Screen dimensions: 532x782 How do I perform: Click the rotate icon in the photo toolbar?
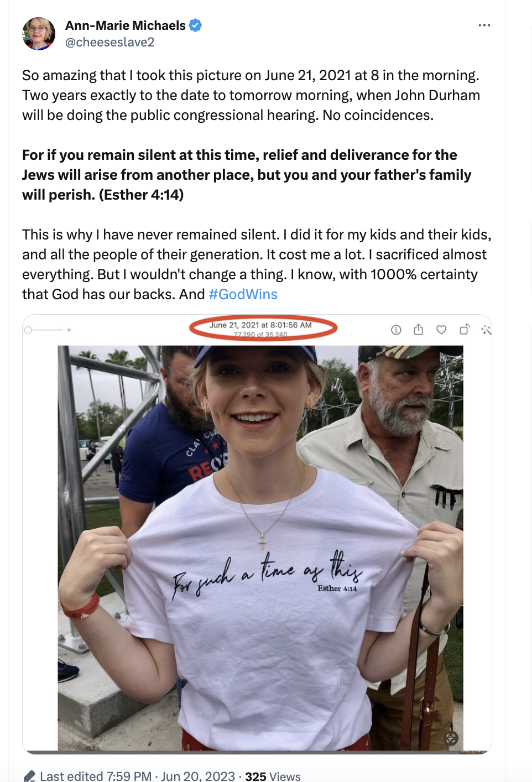(465, 330)
